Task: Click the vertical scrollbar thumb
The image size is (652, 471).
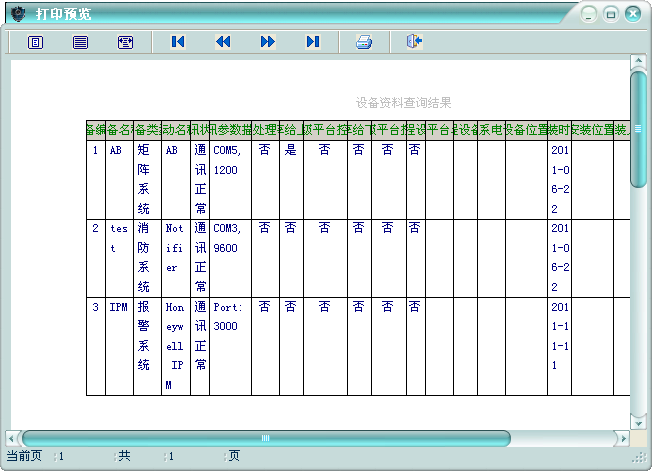Action: click(x=638, y=128)
